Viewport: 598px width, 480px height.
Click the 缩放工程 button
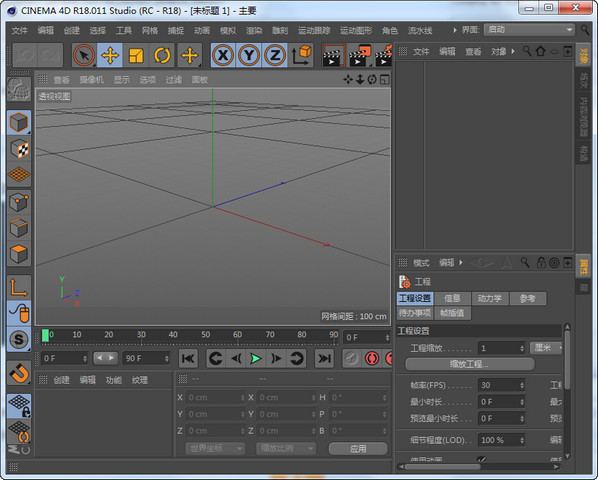pos(469,364)
